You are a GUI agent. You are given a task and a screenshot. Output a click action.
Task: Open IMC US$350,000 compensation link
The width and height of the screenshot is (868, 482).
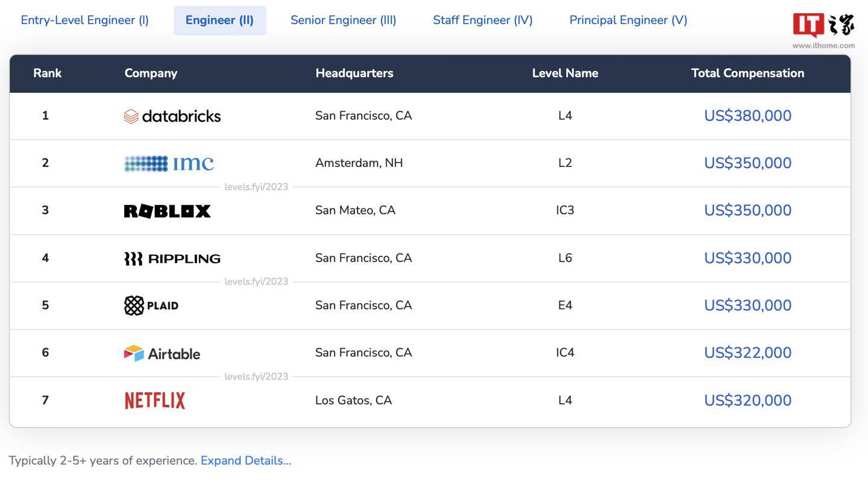pos(747,163)
